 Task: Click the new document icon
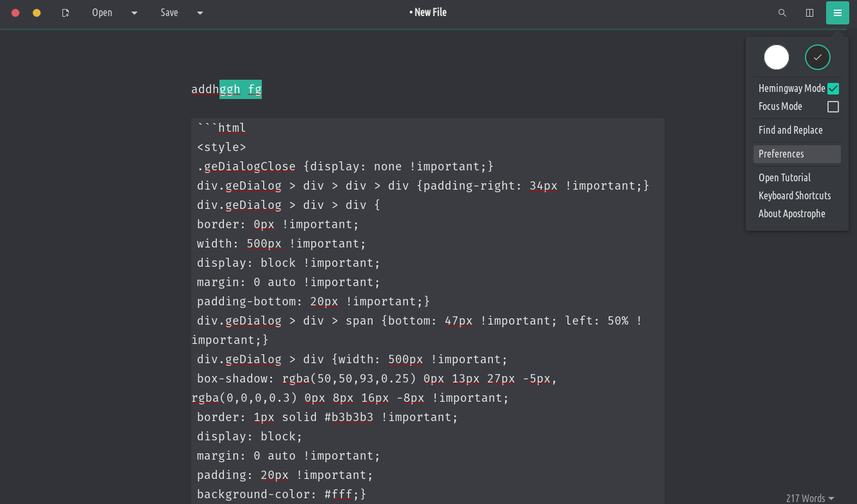(65, 13)
